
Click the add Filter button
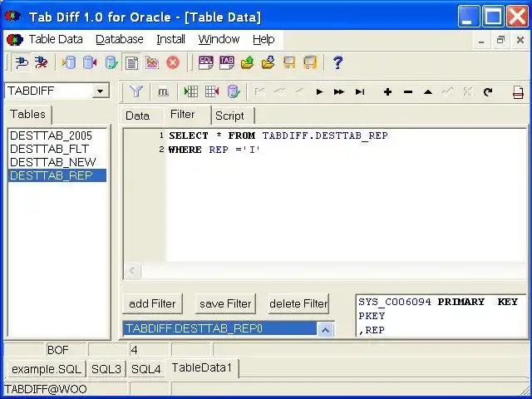point(152,303)
